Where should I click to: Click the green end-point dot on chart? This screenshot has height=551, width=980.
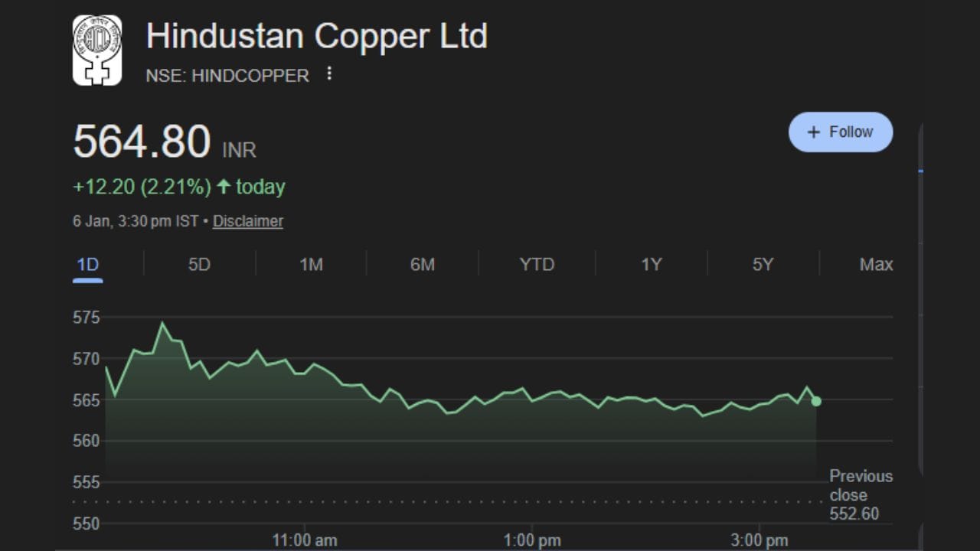tap(816, 401)
